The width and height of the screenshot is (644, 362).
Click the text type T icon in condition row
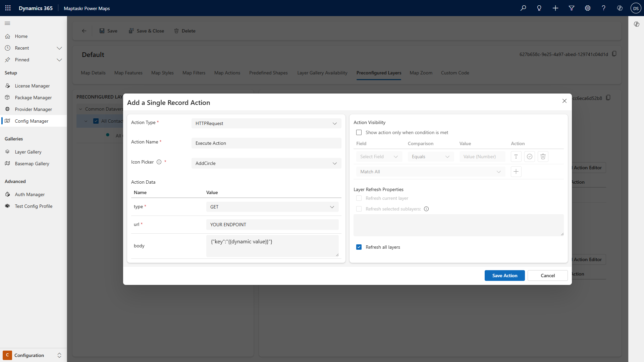tap(516, 157)
